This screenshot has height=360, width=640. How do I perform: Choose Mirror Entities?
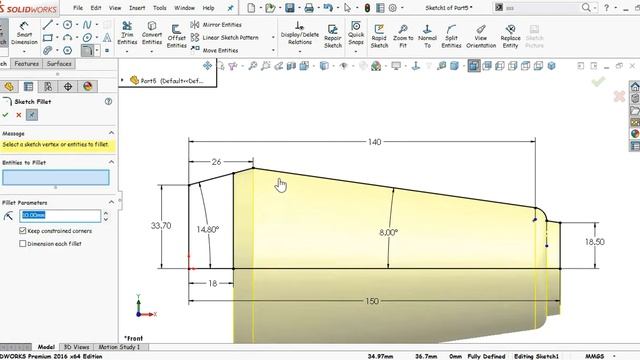coord(216,25)
